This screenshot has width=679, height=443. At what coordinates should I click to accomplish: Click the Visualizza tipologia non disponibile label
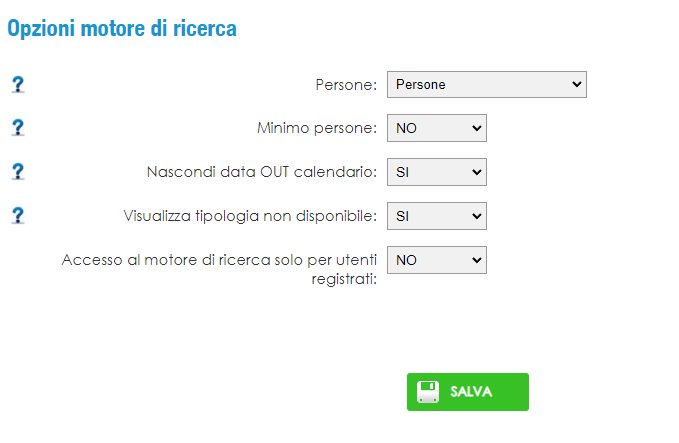click(250, 216)
